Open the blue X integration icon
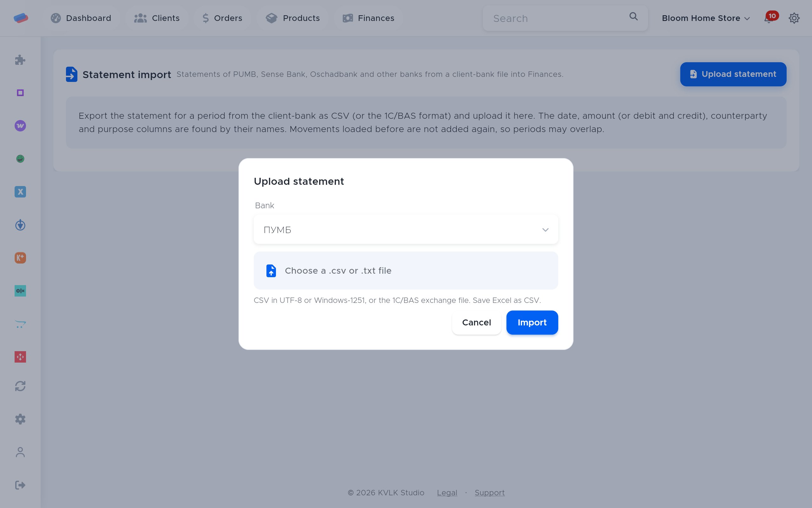The width and height of the screenshot is (812, 508). tap(20, 192)
